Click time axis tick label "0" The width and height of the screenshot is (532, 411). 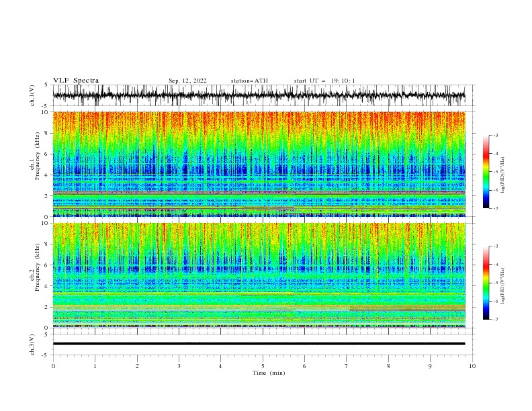coord(53,366)
